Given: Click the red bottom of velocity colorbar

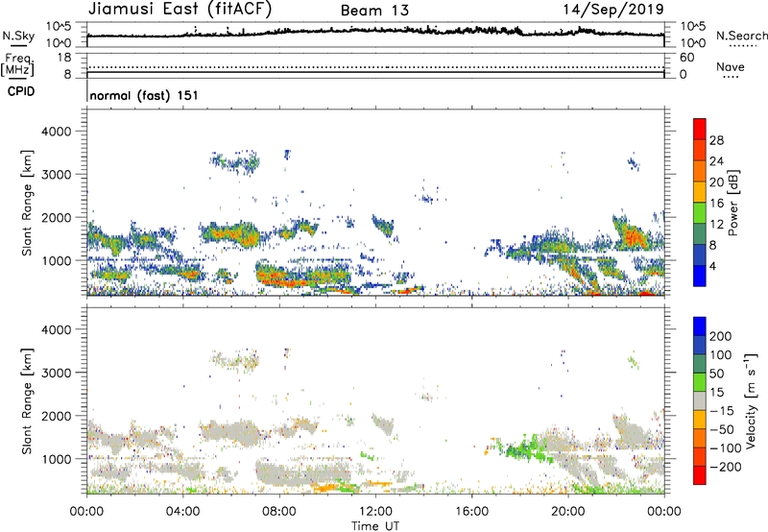Looking at the screenshot, I should point(700,475).
